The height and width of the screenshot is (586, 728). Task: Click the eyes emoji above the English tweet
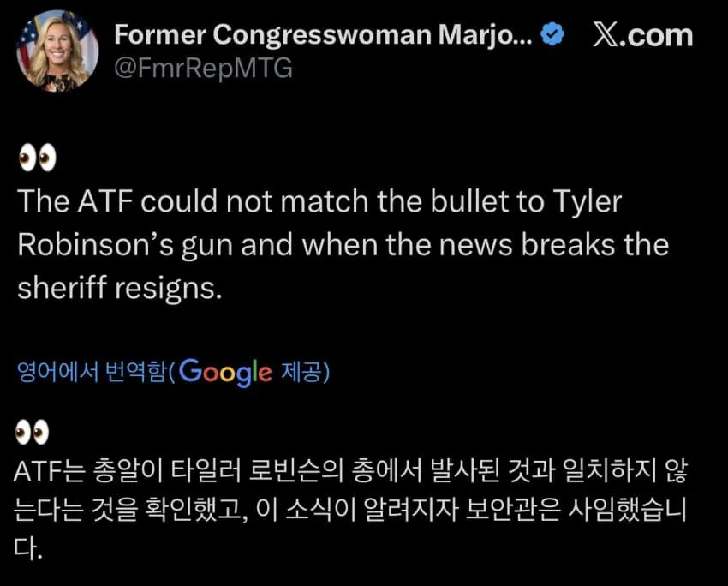(x=35, y=158)
